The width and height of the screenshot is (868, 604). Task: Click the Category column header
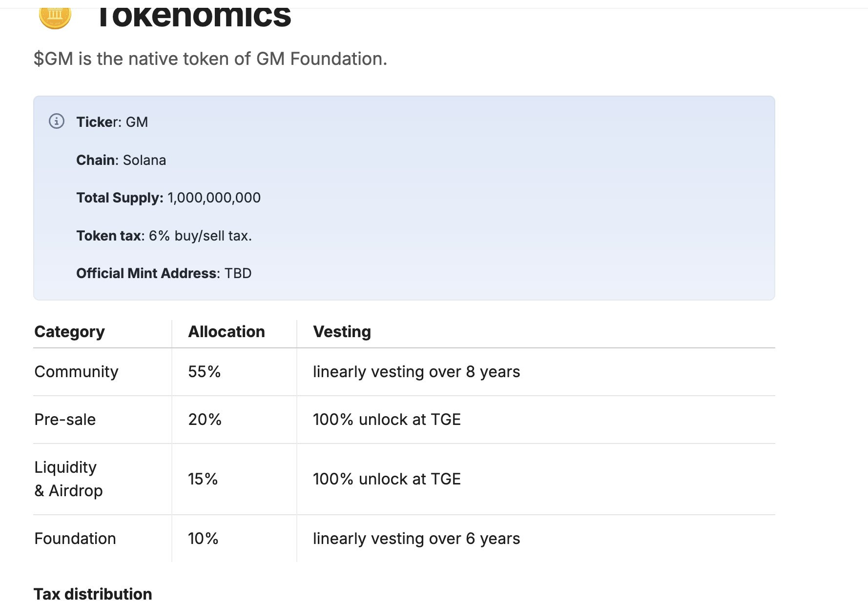coord(69,332)
